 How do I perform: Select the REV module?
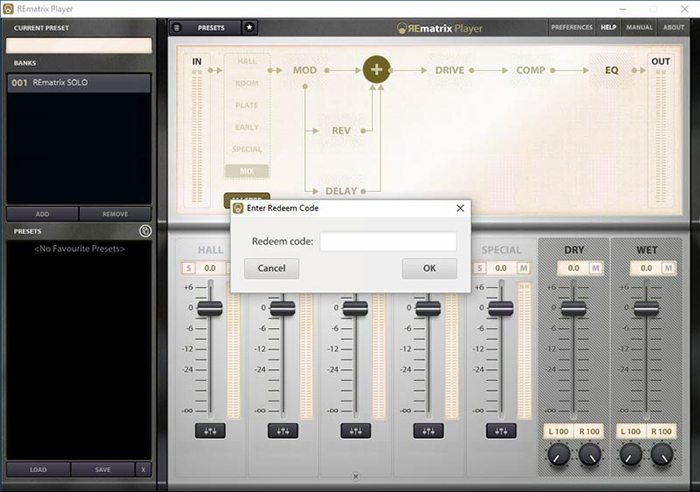341,131
